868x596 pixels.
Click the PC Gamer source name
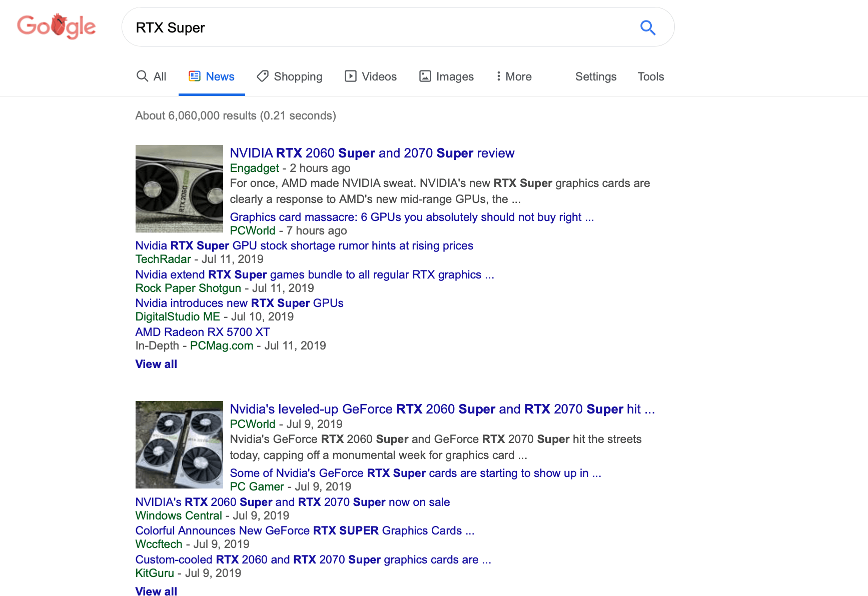[x=257, y=486]
